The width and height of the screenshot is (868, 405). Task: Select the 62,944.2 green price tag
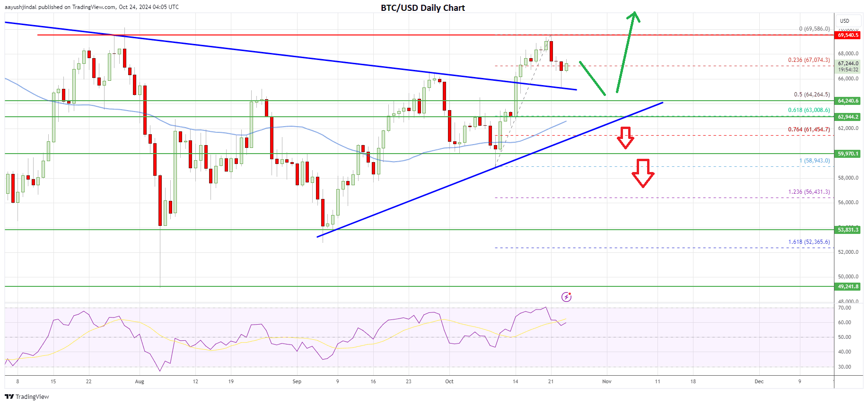848,117
